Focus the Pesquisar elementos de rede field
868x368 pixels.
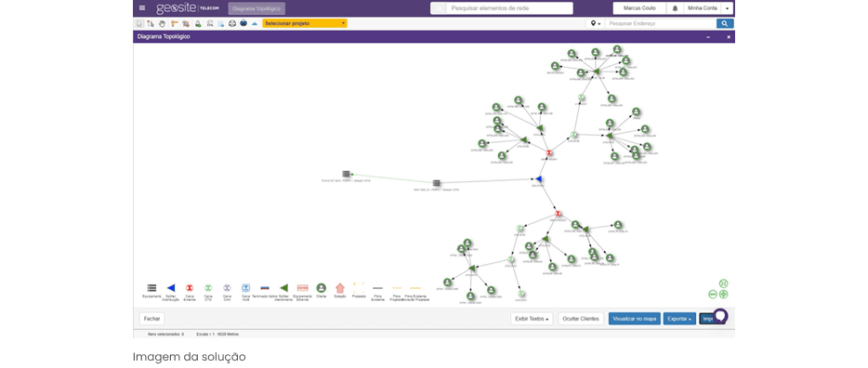pyautogui.click(x=509, y=8)
